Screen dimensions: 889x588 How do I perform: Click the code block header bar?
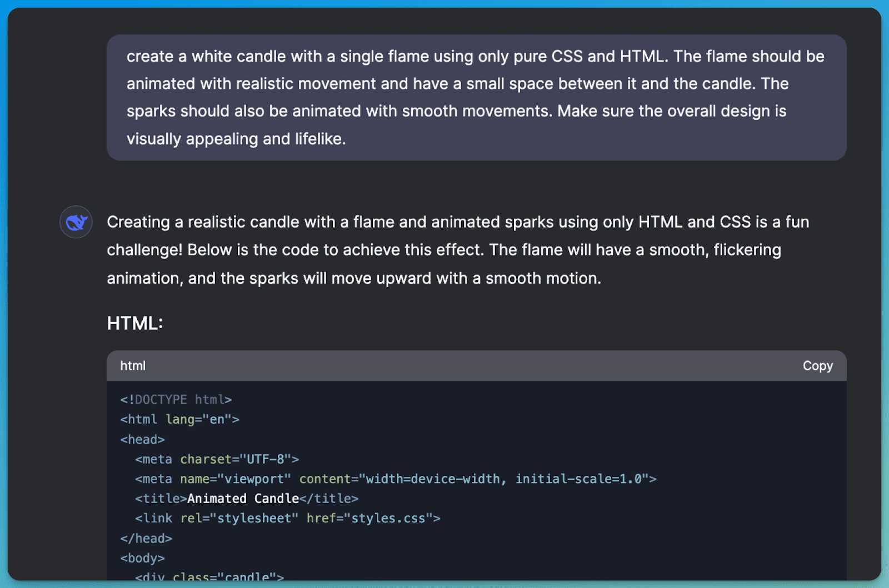(475, 365)
